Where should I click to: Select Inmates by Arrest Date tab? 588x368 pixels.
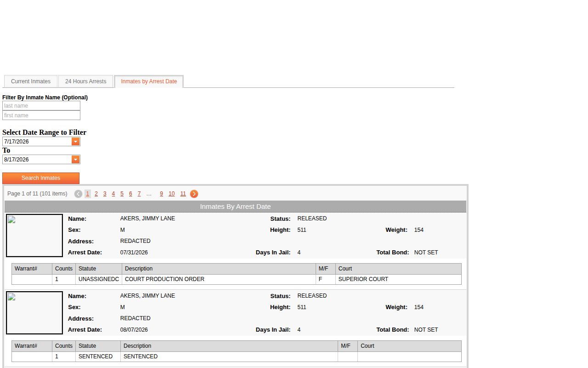149,81
